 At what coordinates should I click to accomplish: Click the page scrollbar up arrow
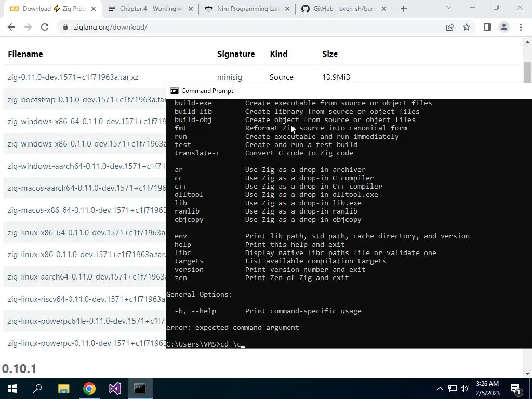point(527,42)
